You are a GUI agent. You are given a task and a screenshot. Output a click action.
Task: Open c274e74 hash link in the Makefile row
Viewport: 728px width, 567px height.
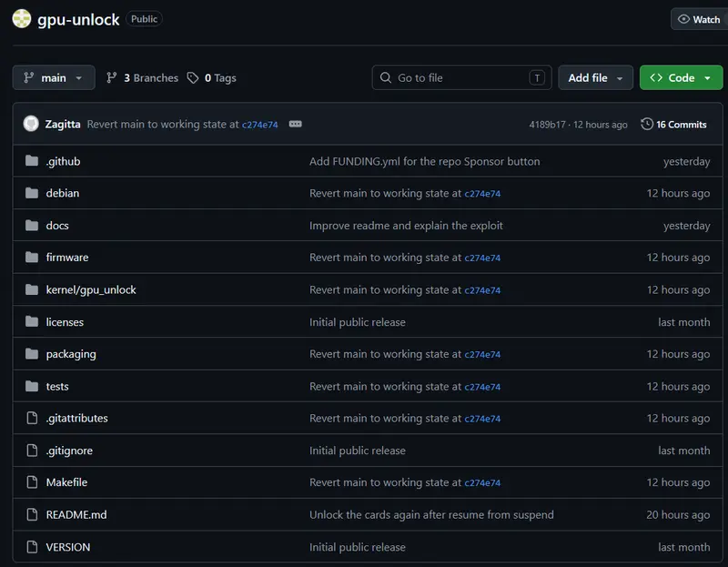(482, 482)
